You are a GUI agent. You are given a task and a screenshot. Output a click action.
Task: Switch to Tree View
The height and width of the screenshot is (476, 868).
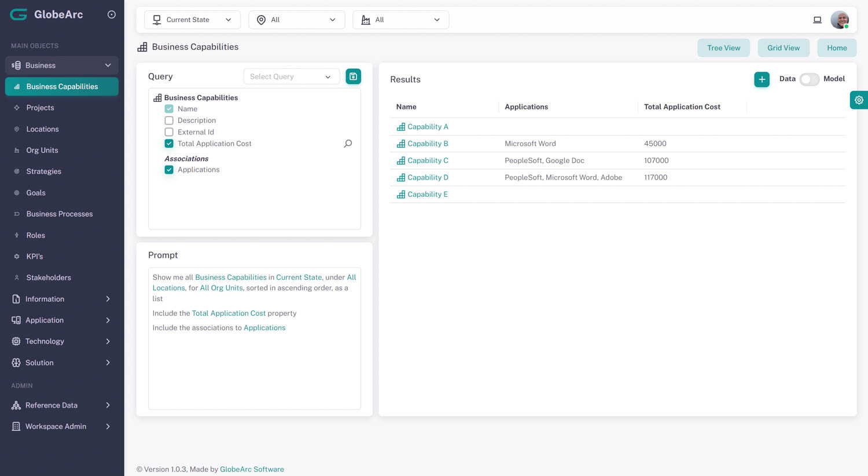(x=723, y=48)
